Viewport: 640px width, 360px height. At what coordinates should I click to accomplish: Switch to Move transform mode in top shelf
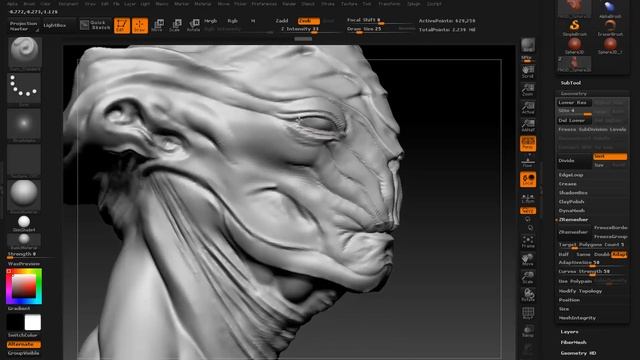157,25
